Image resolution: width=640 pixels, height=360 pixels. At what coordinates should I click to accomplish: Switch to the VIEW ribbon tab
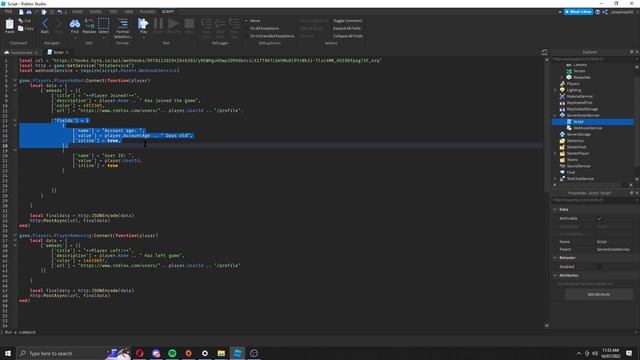pos(129,12)
